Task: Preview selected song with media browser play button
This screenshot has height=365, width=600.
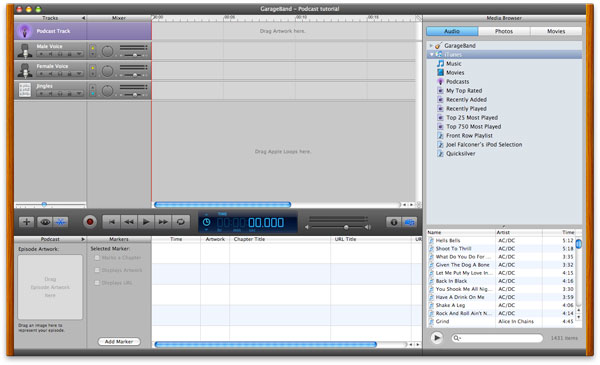Action: [437, 338]
